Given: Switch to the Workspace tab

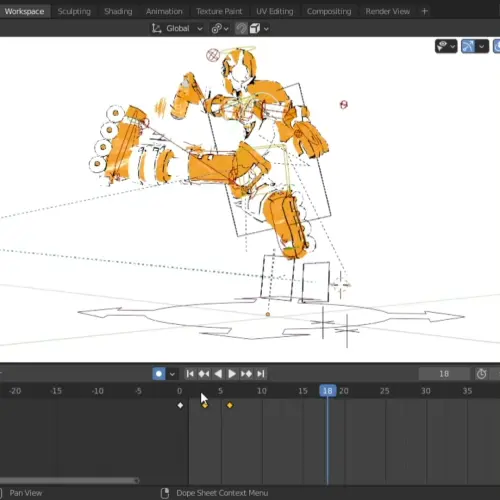Looking at the screenshot, I should (x=24, y=11).
